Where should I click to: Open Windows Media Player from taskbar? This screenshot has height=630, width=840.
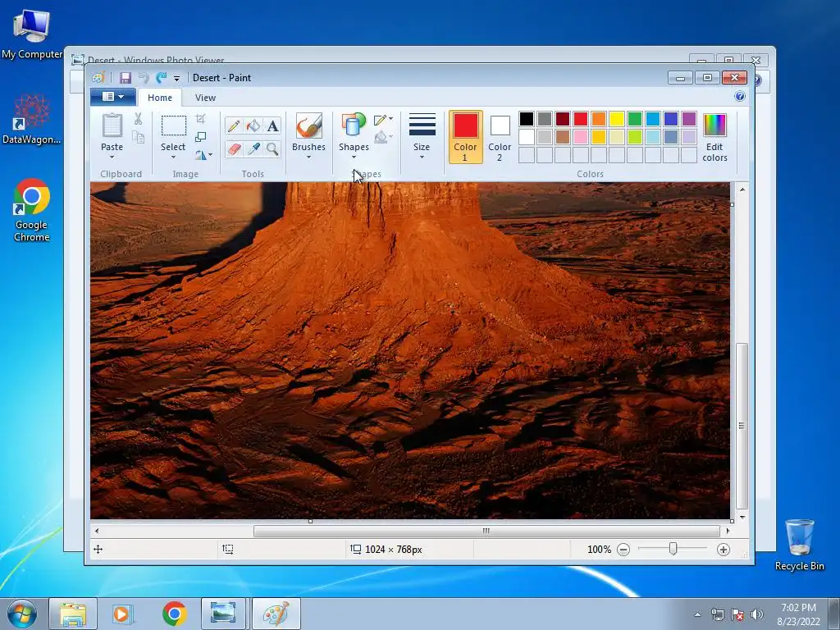click(121, 614)
